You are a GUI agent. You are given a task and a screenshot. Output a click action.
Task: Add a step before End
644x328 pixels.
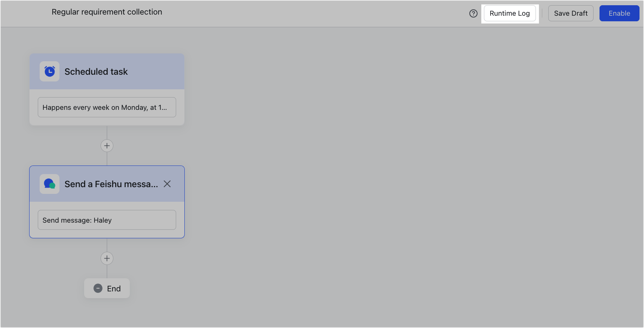coord(107,258)
